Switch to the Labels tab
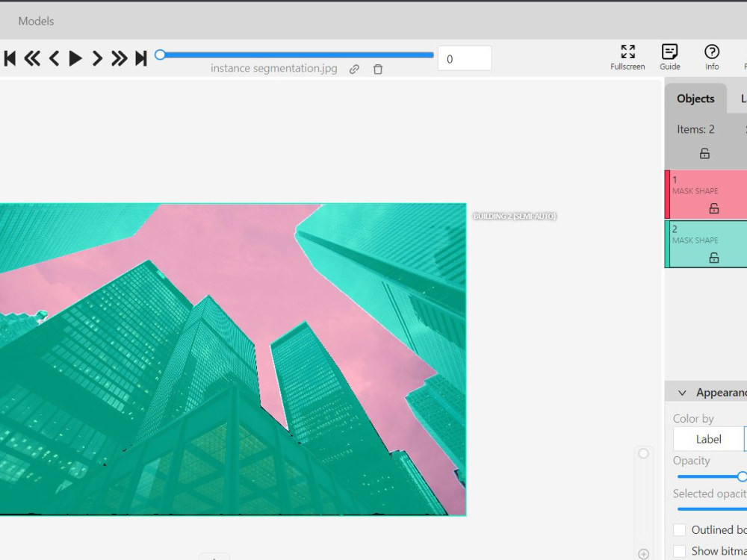Screen dimensions: 747x560 pyautogui.click(x=744, y=98)
